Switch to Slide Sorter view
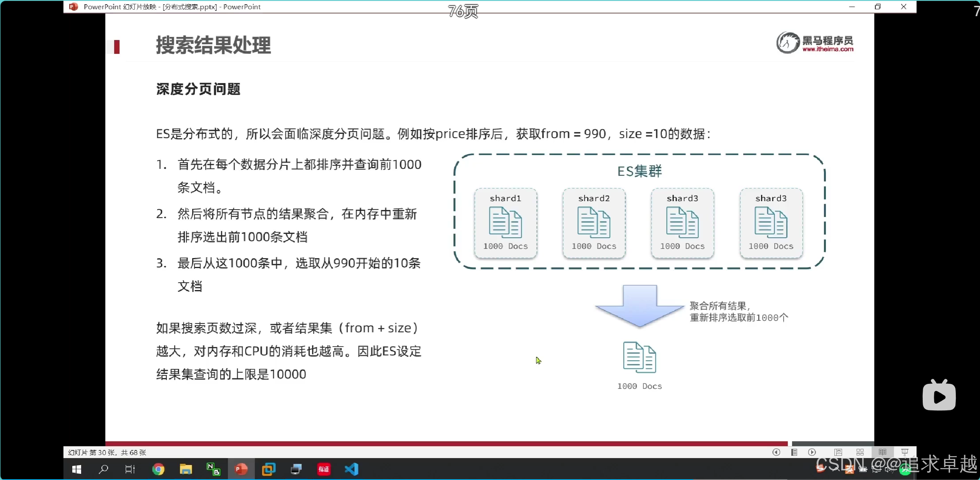The image size is (980, 480). (860, 452)
